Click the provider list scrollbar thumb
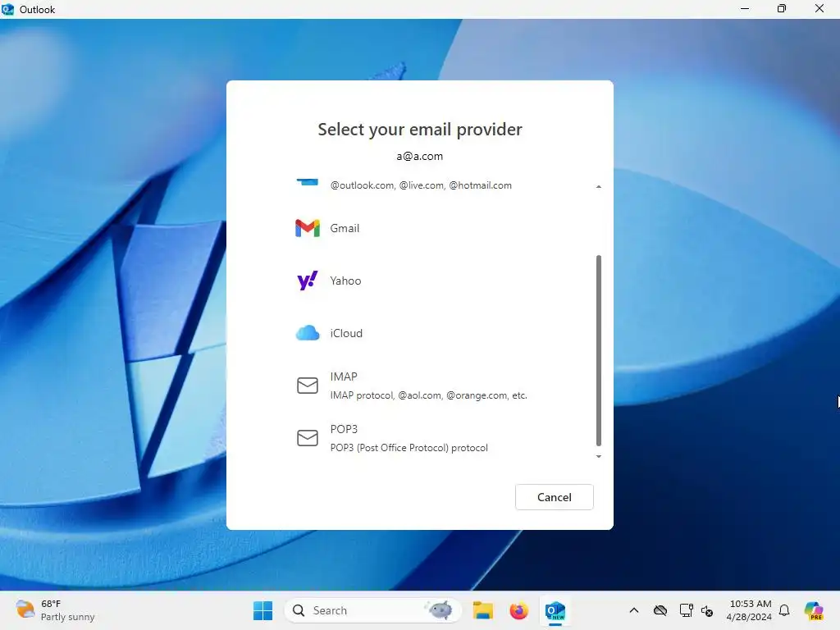This screenshot has width=840, height=630. [598, 350]
